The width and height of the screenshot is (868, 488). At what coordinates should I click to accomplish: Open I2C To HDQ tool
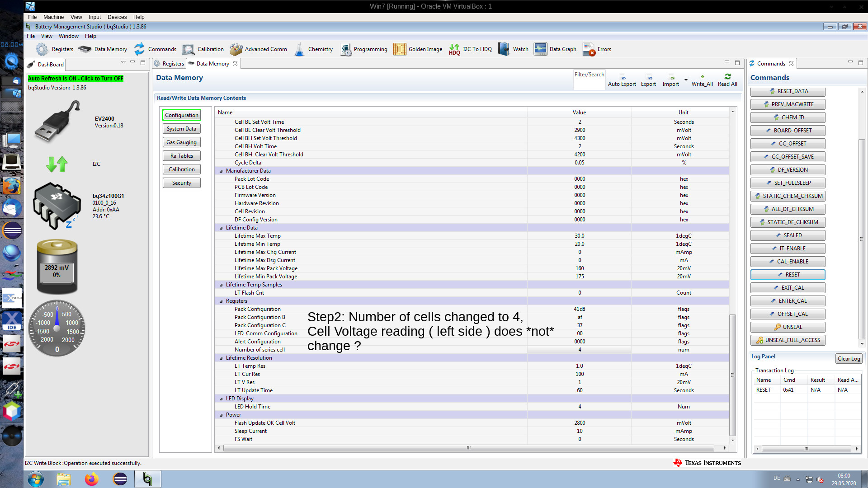pos(454,49)
